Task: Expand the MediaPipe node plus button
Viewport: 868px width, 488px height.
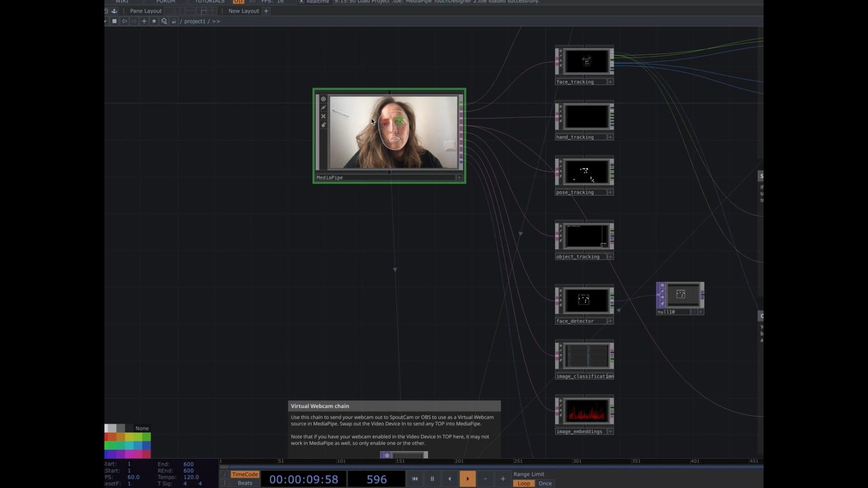Action: click(x=459, y=178)
